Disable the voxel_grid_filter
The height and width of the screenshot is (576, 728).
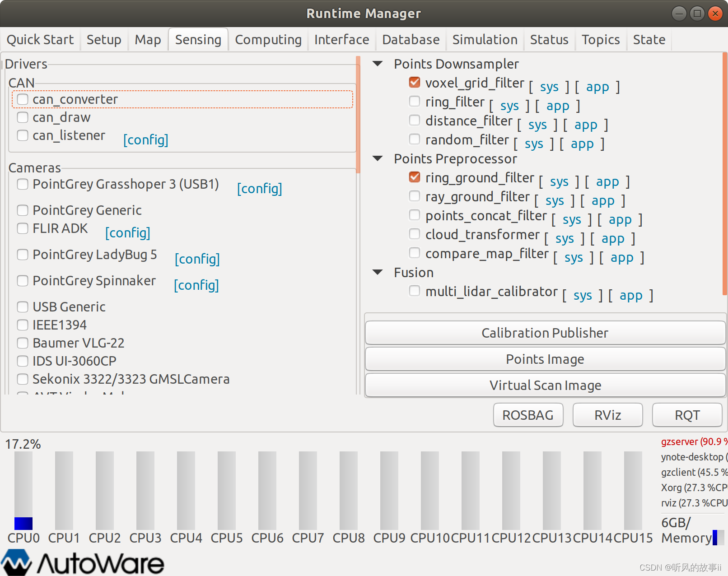414,82
